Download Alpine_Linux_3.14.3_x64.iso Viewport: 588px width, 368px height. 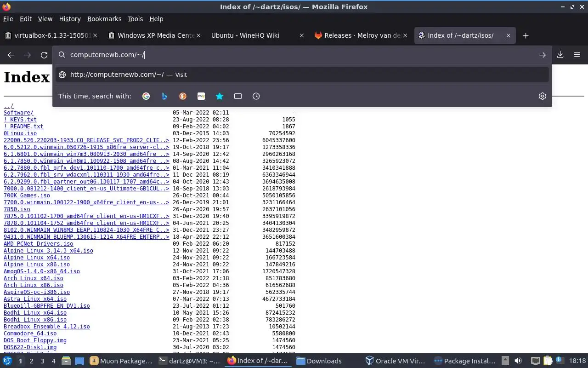coord(48,251)
